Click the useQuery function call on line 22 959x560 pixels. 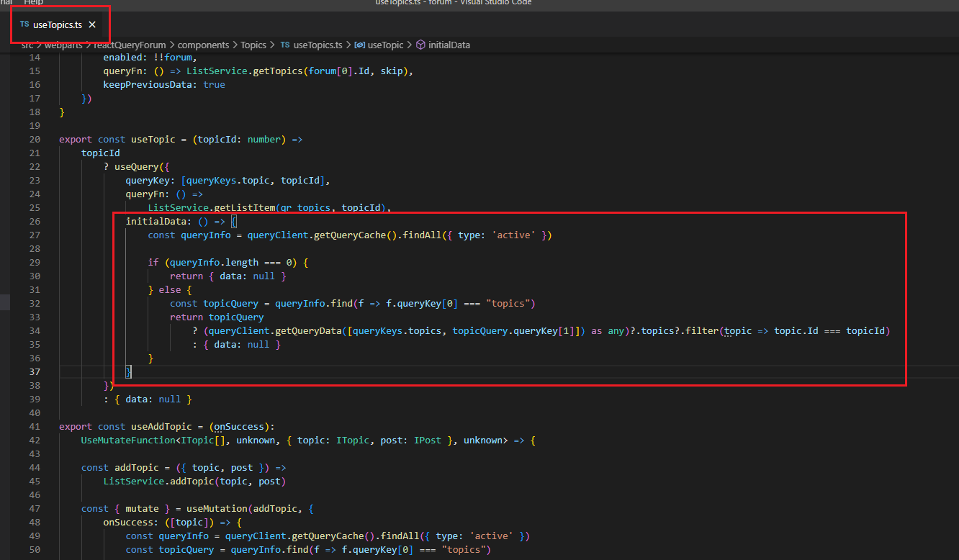coord(136,166)
